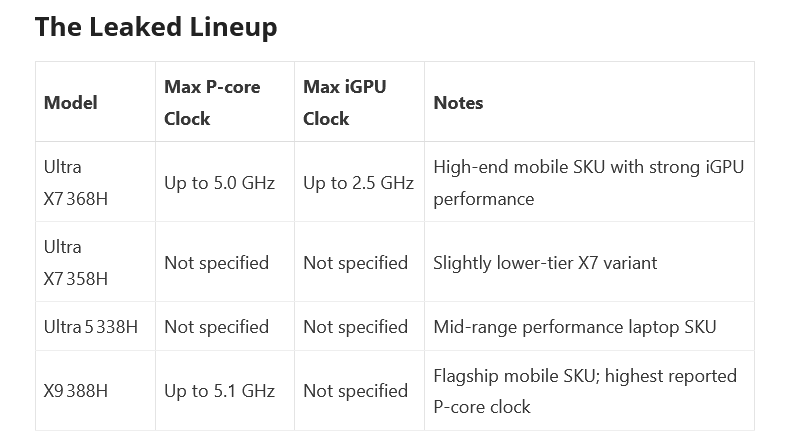Click the Ultra X7 368H model cell
Image resolution: width=797 pixels, height=446 pixels.
[76, 183]
